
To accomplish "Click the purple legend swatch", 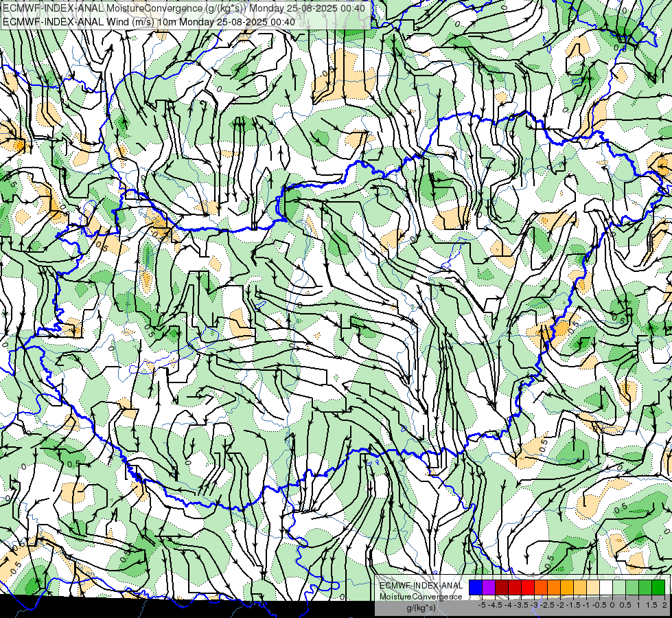I will 489,587.
